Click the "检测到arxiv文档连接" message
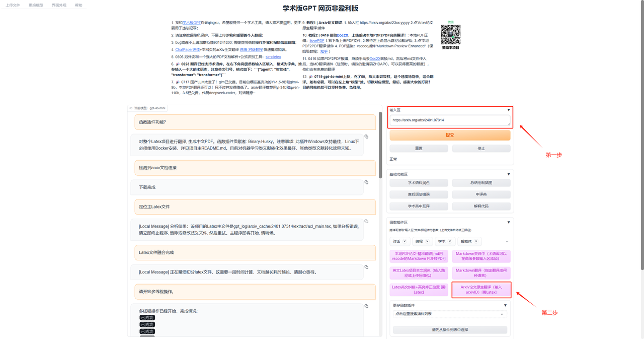The image size is (644, 339). [255, 168]
